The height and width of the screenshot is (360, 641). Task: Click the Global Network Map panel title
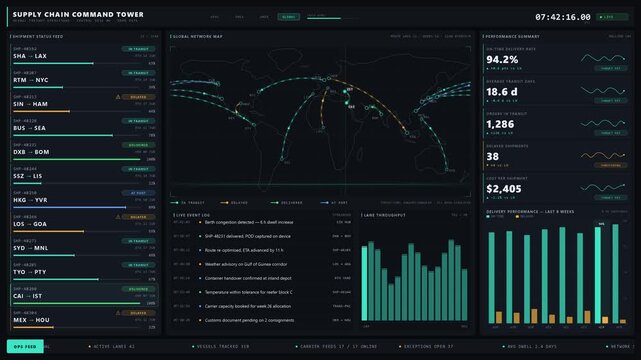[198, 36]
